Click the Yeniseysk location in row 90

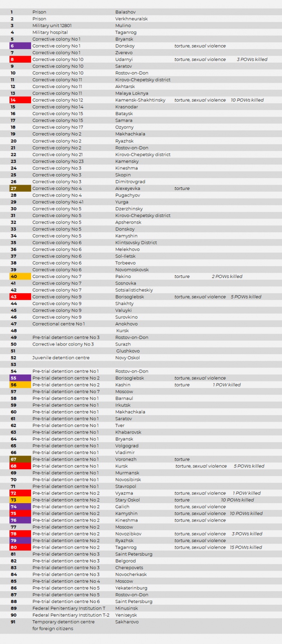[x=126, y=615]
